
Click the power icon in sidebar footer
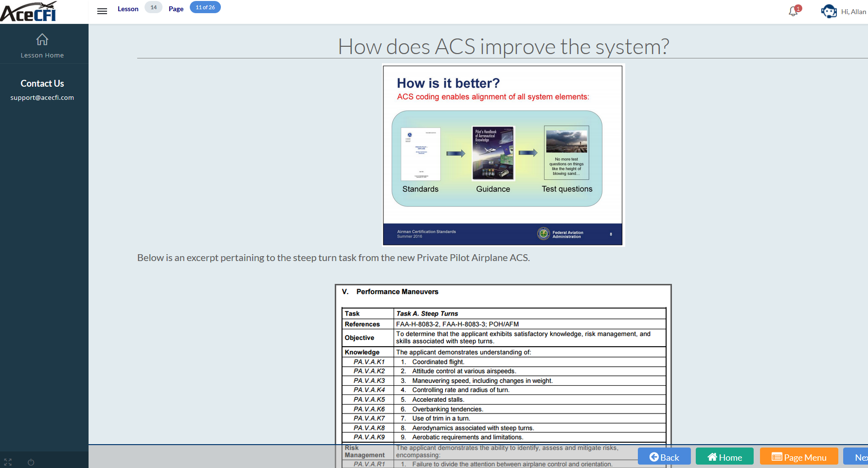(x=31, y=462)
